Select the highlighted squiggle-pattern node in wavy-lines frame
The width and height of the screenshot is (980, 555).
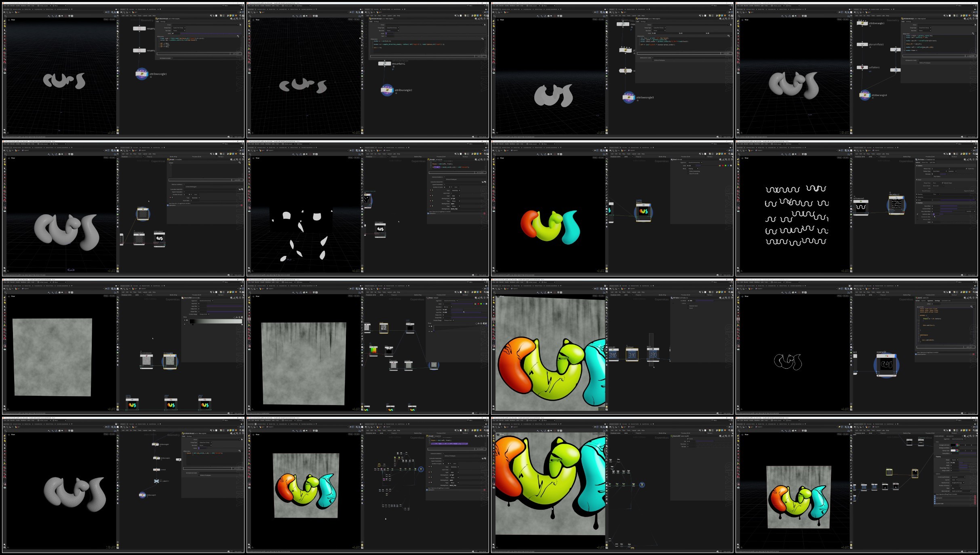[x=896, y=205]
